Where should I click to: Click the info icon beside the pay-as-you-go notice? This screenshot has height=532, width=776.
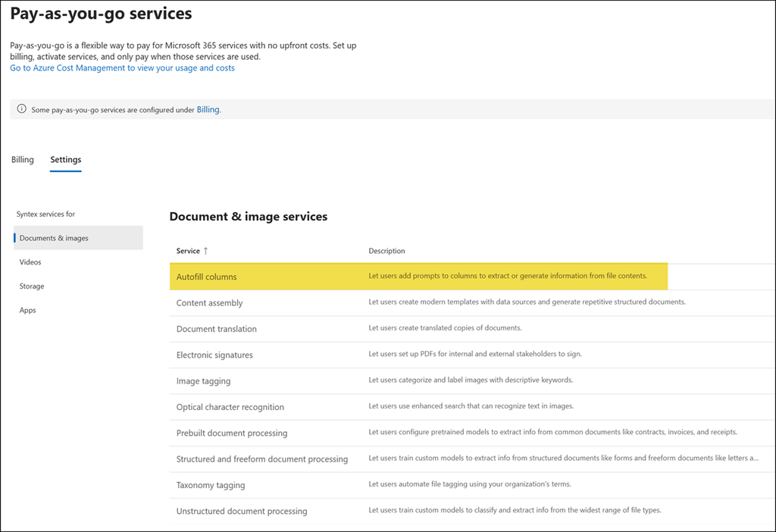(x=22, y=109)
